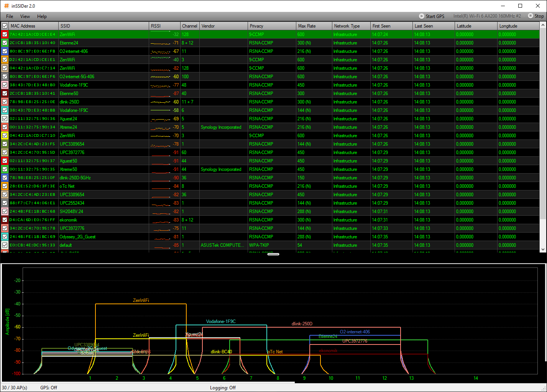Click the Stop scanning icon
Screen dimensions: 547x392
point(531,16)
